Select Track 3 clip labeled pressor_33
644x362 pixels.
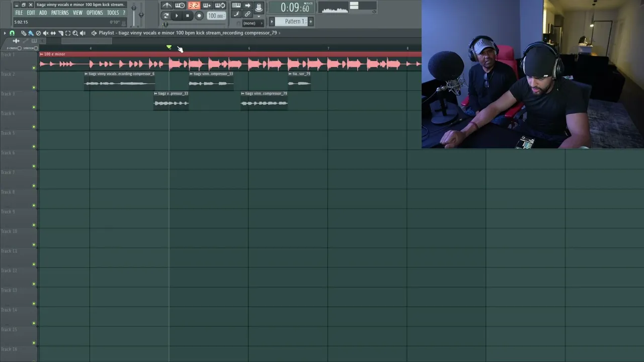coord(171,100)
